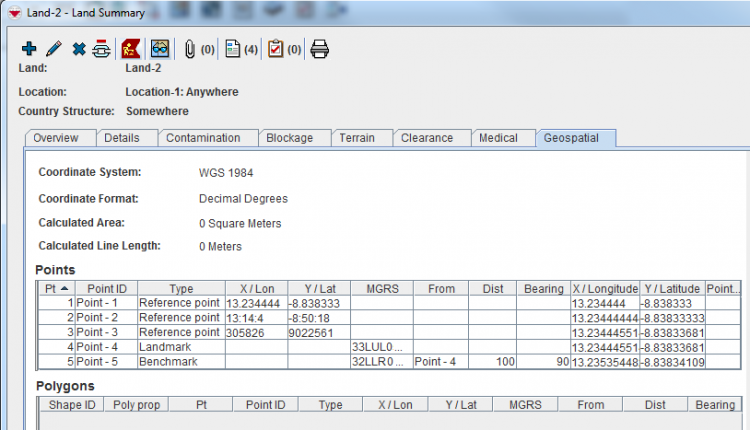
Task: Select the Contamination tab
Action: point(203,138)
